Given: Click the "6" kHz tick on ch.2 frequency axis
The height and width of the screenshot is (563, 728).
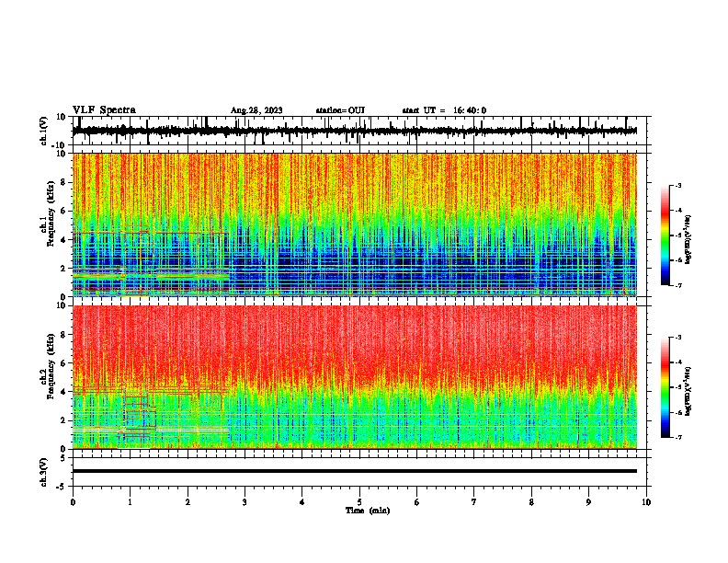Looking at the screenshot, I should click(63, 363).
